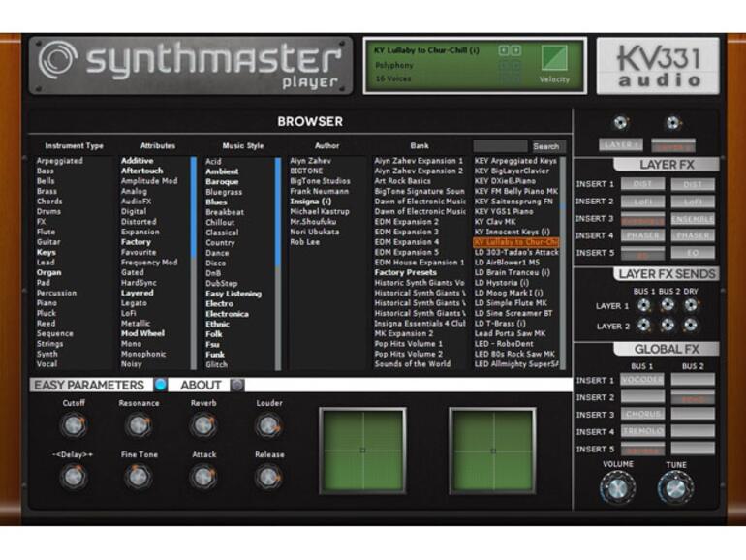Click the master Tune knob
The image size is (746, 560).
[x=675, y=487]
